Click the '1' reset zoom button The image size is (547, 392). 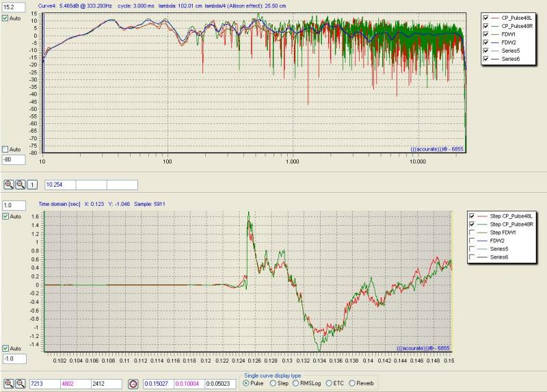32,185
